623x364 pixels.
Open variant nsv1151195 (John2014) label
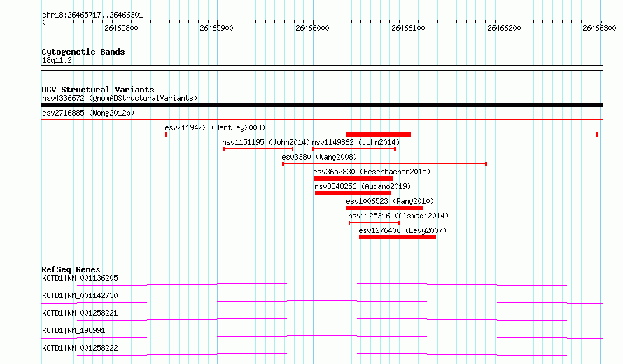pyautogui.click(x=266, y=142)
